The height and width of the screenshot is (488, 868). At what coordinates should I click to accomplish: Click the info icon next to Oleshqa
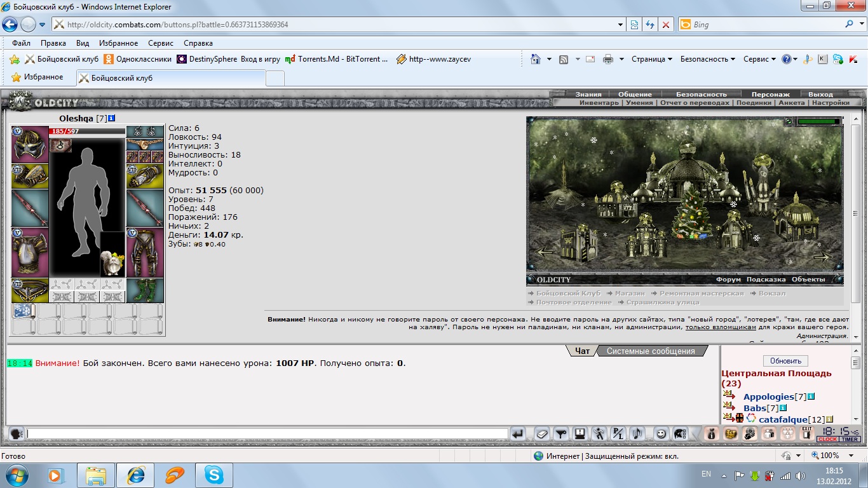point(112,118)
